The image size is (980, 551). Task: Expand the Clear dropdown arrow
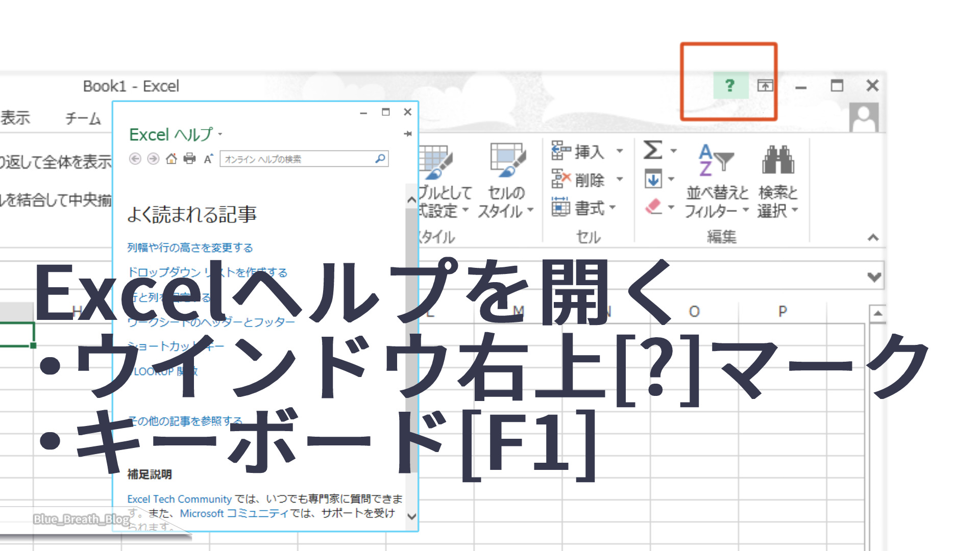(671, 207)
